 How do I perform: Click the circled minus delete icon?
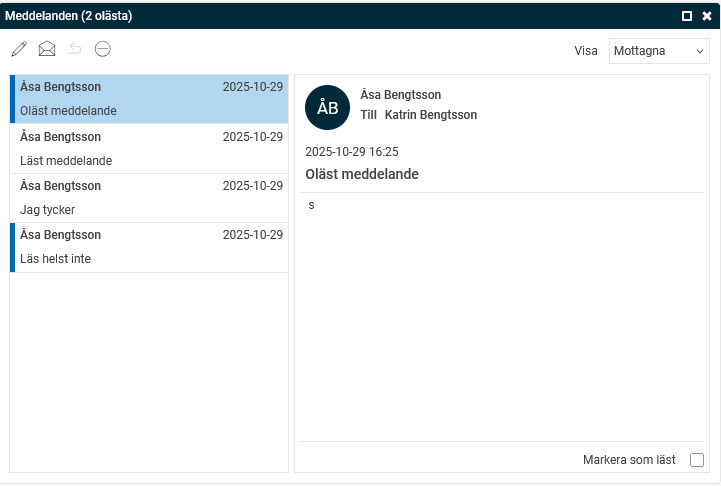(x=103, y=49)
